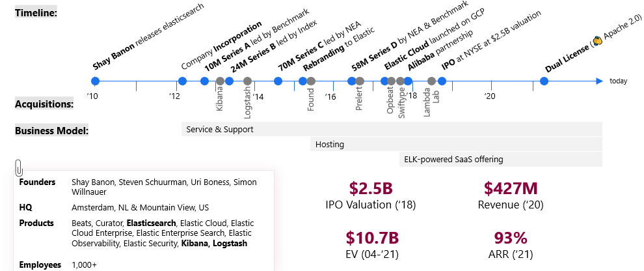This screenshot has height=271, width=644.
Task: Select the 70M Series C timeline dot
Action: [278, 81]
